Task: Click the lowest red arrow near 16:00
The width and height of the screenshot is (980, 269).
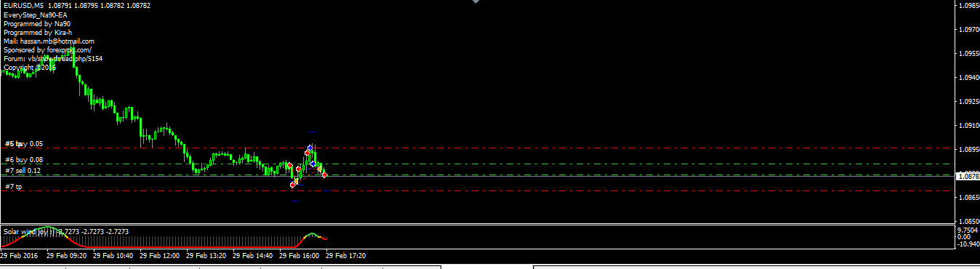Action: pyautogui.click(x=293, y=185)
